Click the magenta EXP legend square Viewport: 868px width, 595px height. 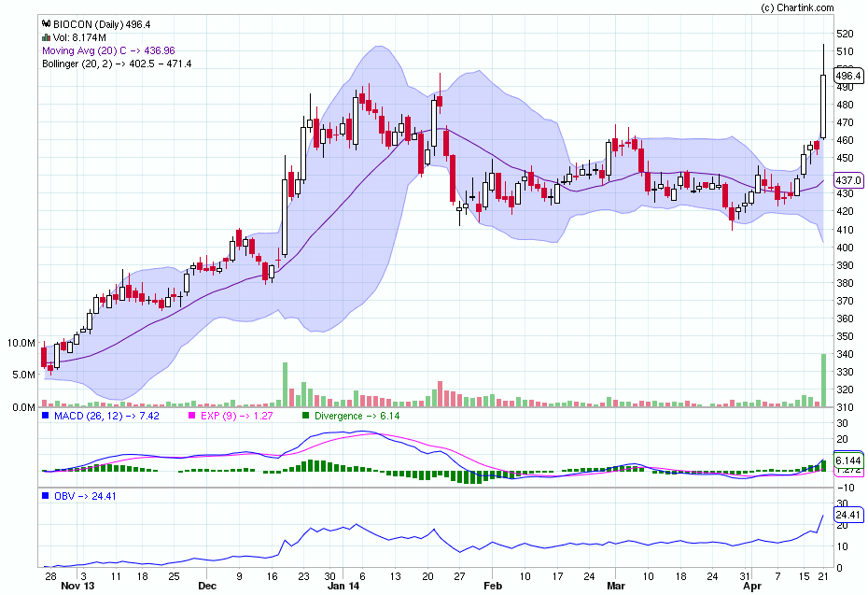[x=192, y=415]
